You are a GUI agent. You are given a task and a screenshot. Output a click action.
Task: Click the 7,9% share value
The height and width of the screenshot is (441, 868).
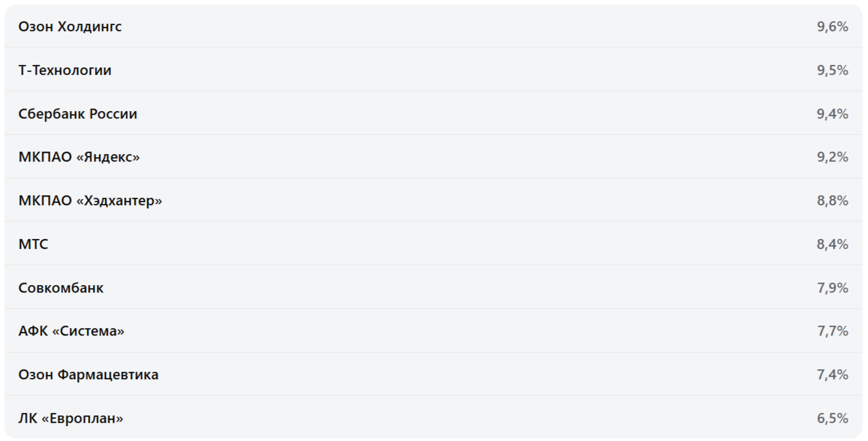tap(832, 288)
